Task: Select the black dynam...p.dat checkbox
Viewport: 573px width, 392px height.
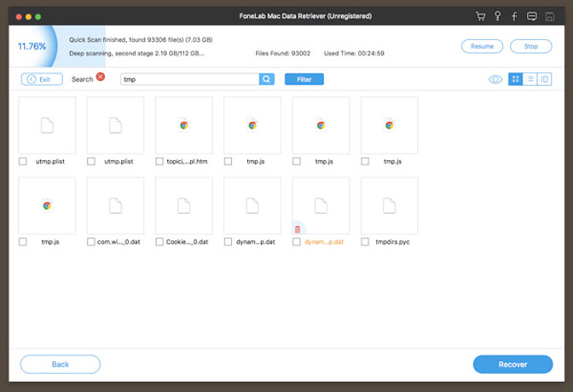Action: pyautogui.click(x=228, y=242)
